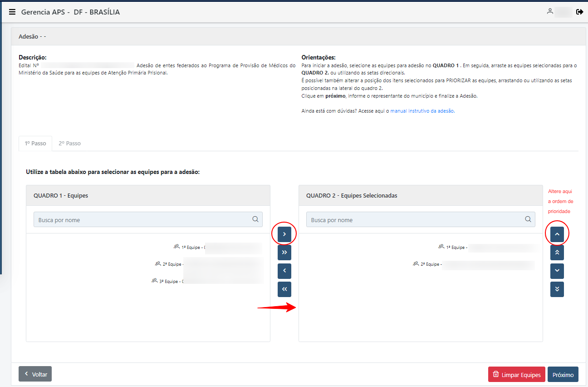
Task: Switch to the 1º Passo tab
Action: click(x=35, y=143)
